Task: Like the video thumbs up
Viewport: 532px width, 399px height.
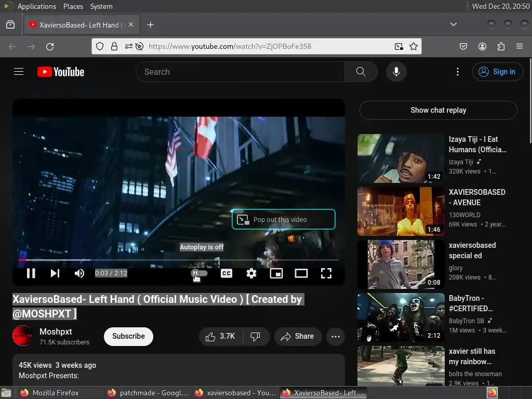Action: point(220,336)
